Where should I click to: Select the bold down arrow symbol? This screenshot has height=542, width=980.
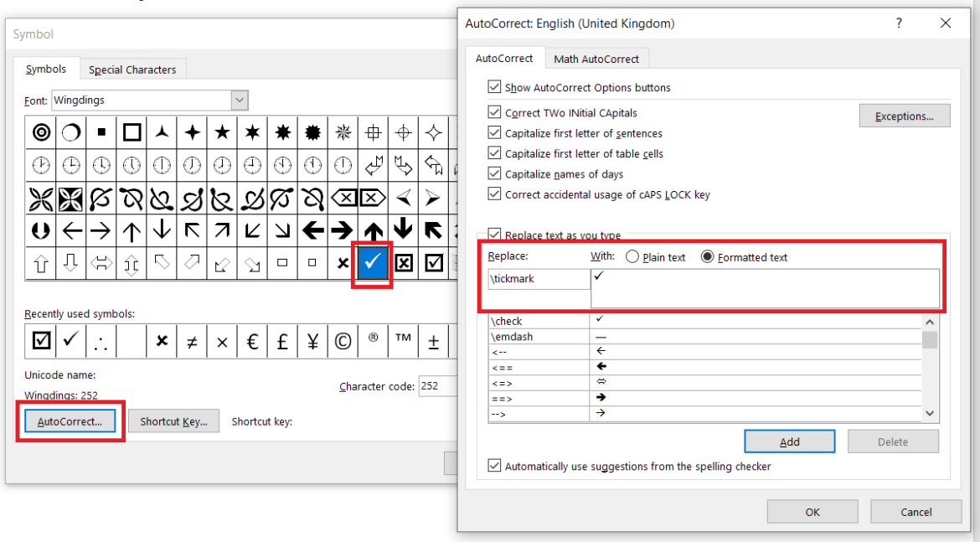point(403,230)
